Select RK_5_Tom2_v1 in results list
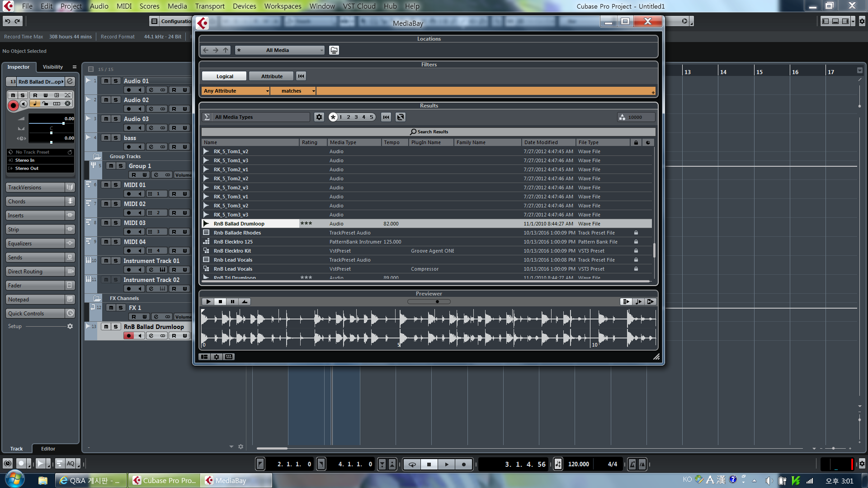Image resolution: width=868 pixels, height=488 pixels. click(x=427, y=169)
